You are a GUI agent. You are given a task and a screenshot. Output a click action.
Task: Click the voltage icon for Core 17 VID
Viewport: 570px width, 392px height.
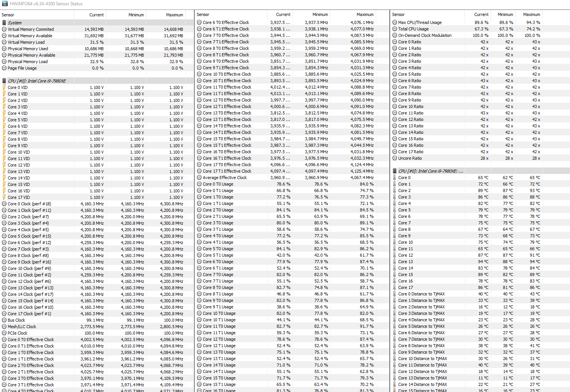point(4,197)
